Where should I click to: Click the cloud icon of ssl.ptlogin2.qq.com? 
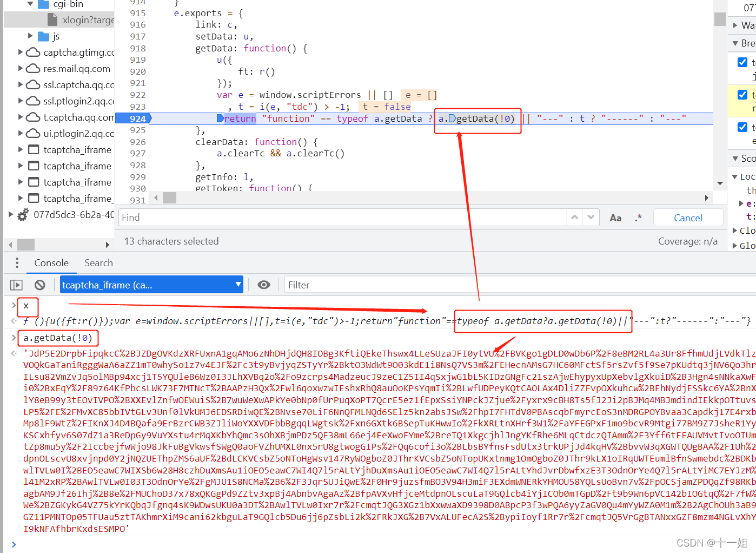click(x=34, y=101)
